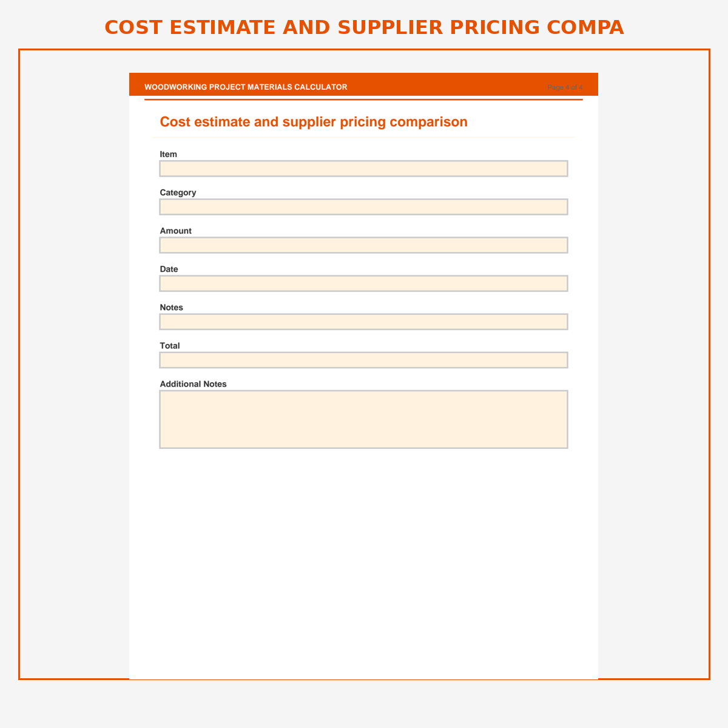Click the orange divider line under the header

[x=363, y=99]
